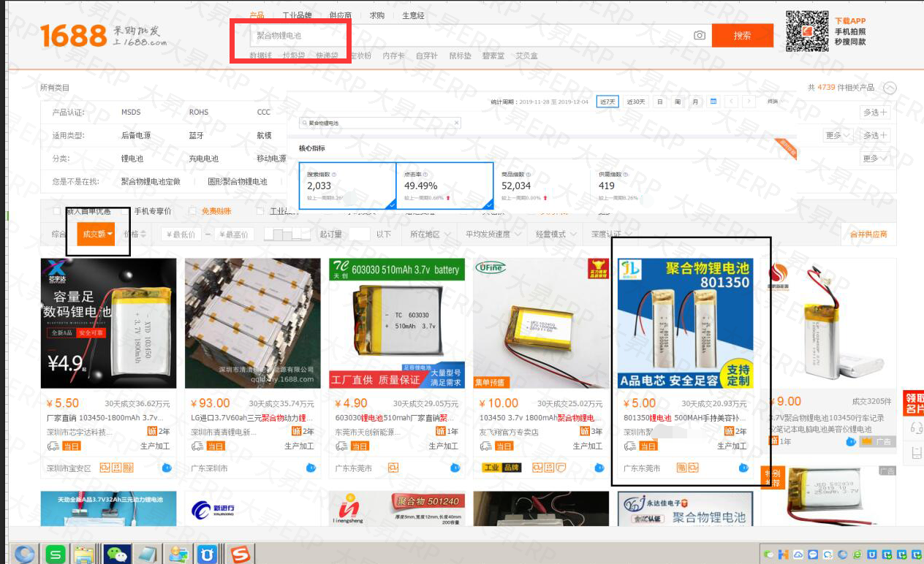Toggle 手机专享价 checkbox

[124, 211]
